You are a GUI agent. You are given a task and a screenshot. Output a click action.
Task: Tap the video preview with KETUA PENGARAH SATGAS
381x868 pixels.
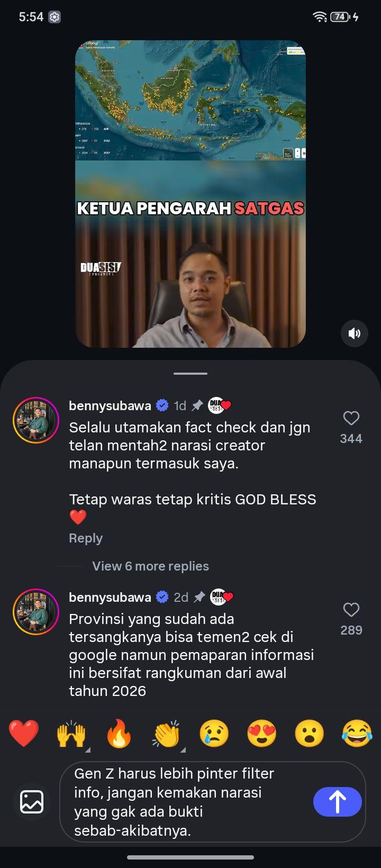(x=190, y=194)
